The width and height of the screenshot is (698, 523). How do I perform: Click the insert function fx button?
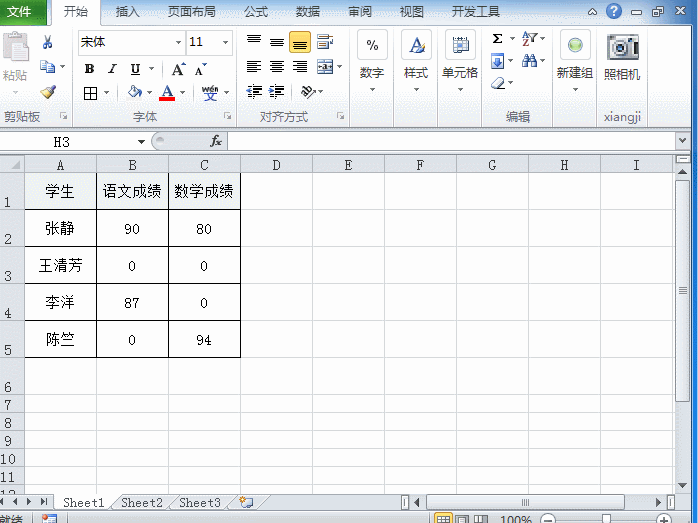(216, 141)
